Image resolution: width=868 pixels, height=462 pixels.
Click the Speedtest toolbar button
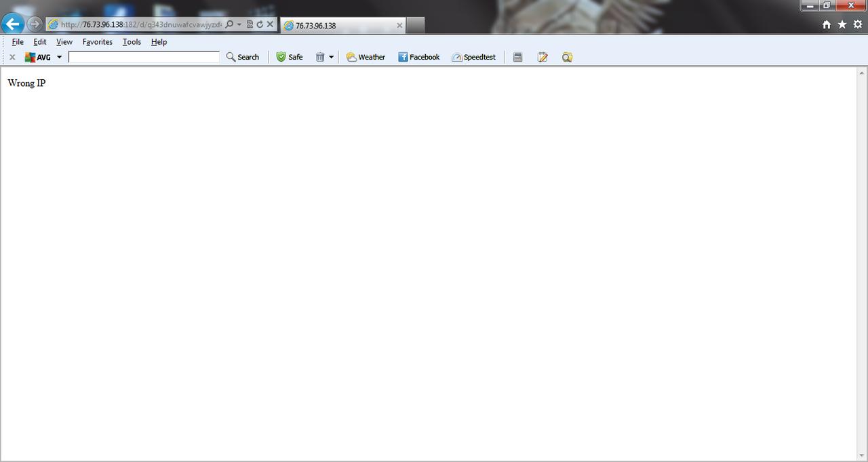(x=473, y=58)
